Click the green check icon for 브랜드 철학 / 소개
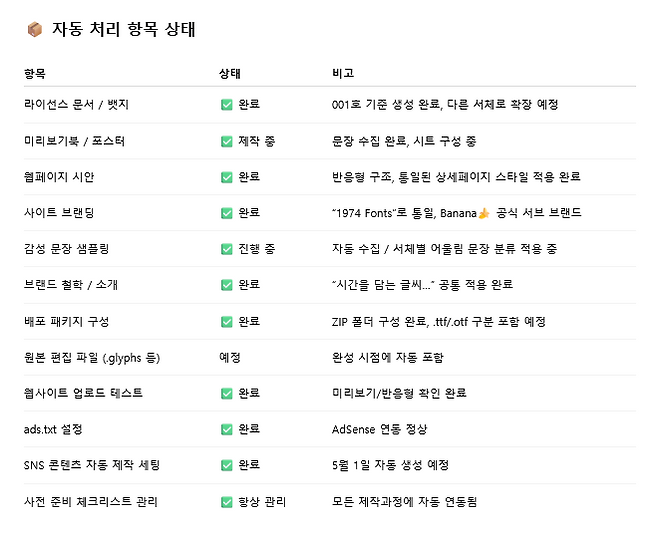Viewport: 658px width, 548px height. point(226,285)
